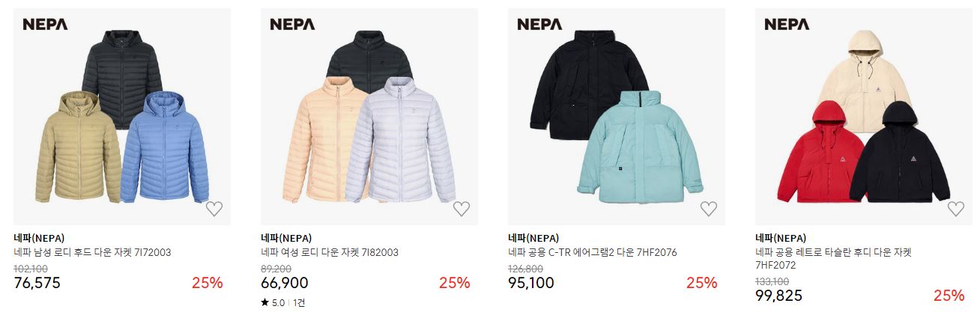Click NEPA logo on third product image
This screenshot has height=327, width=980.
click(x=539, y=24)
